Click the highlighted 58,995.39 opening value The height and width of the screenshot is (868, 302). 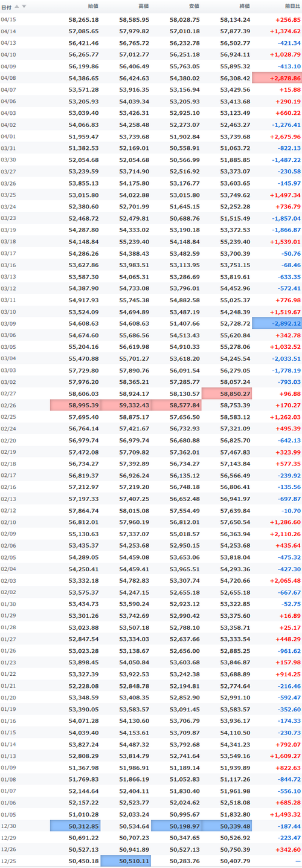pos(75,406)
